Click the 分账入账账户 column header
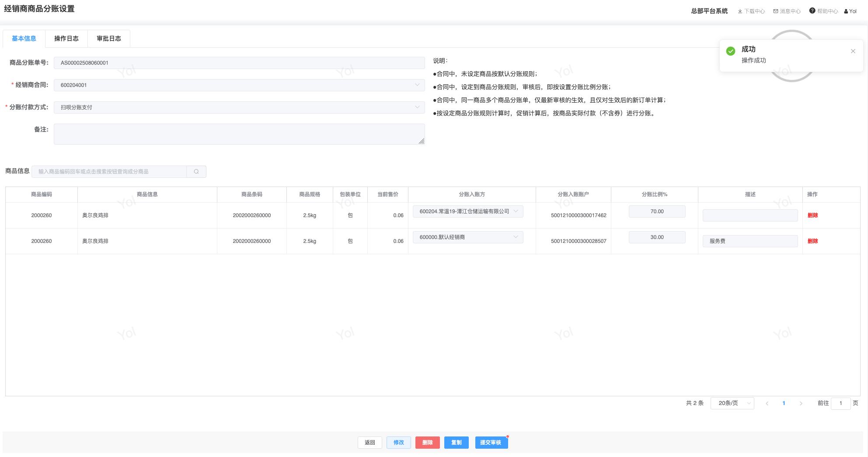 pos(573,194)
